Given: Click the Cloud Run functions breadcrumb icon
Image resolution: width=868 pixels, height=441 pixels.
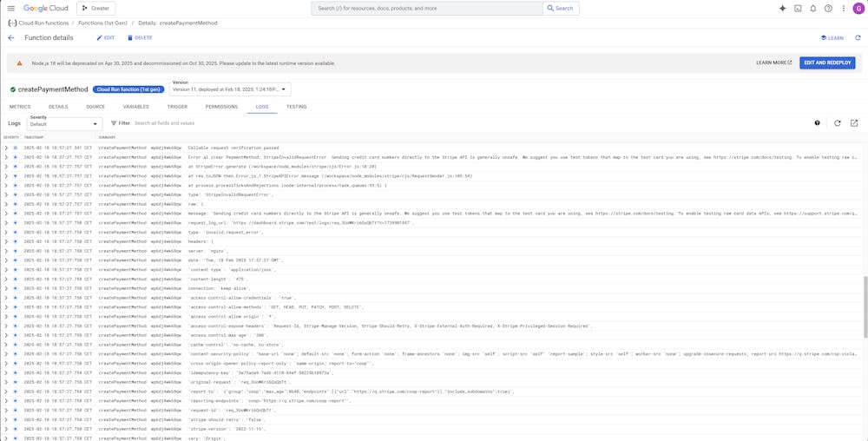Looking at the screenshot, I should [x=12, y=23].
